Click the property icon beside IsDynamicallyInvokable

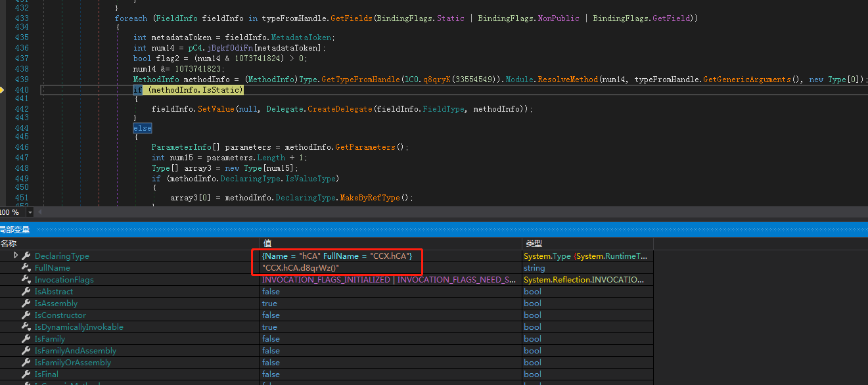(26, 327)
